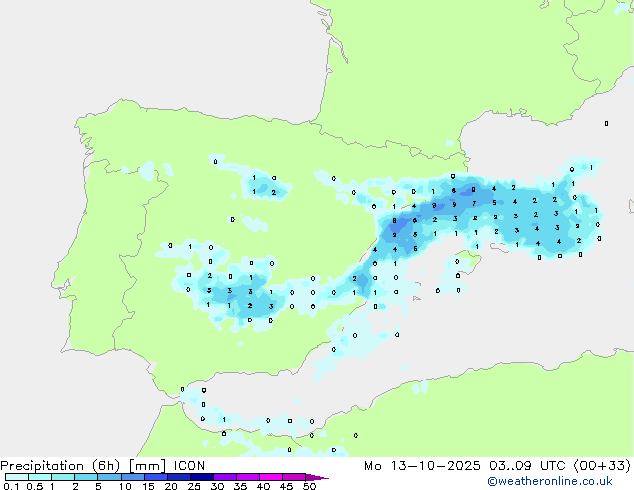Click the 45–50 mm legend color swatch

tap(294, 477)
